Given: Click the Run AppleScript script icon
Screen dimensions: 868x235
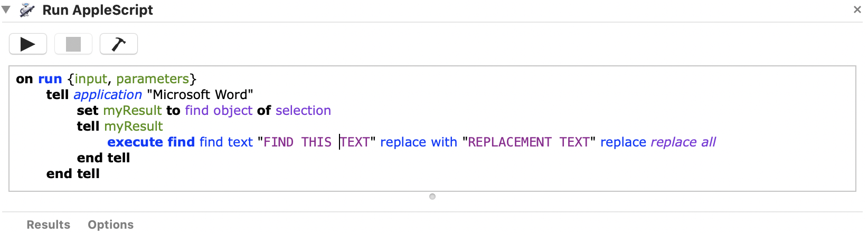Looking at the screenshot, I should (27, 10).
